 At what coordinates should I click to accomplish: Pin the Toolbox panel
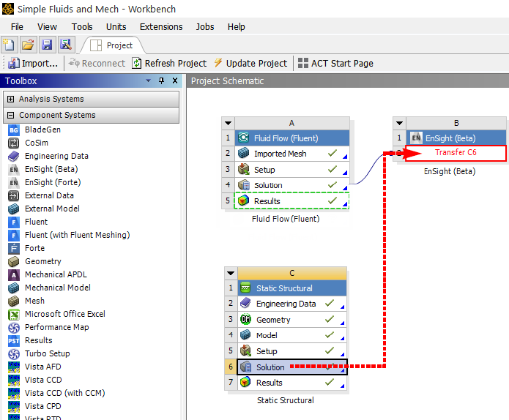point(161,80)
